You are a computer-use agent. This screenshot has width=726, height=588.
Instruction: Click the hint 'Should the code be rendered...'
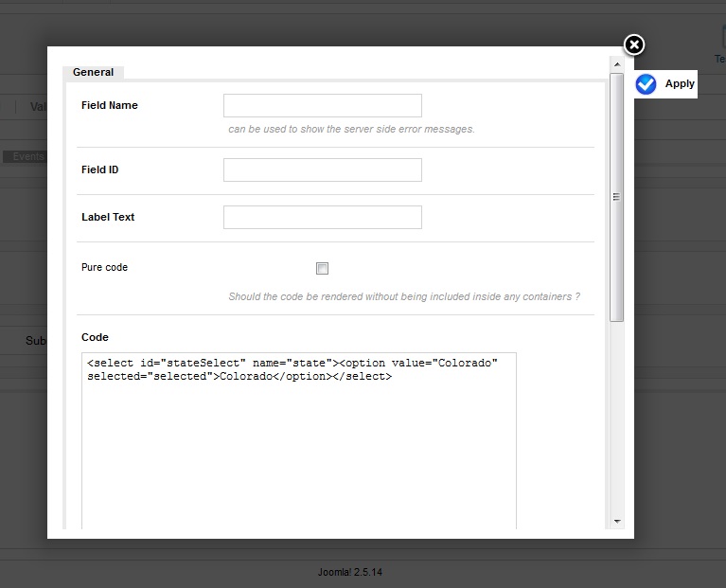[x=404, y=296]
